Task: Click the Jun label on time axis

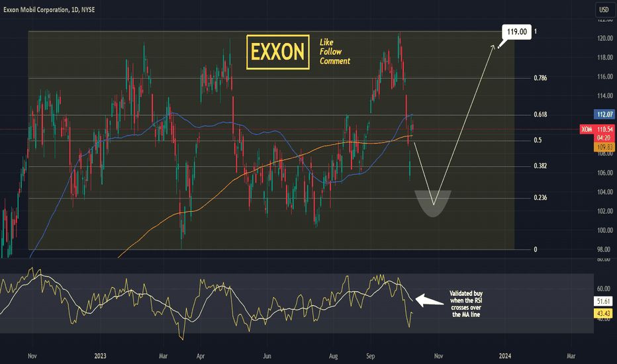Action: (x=267, y=356)
